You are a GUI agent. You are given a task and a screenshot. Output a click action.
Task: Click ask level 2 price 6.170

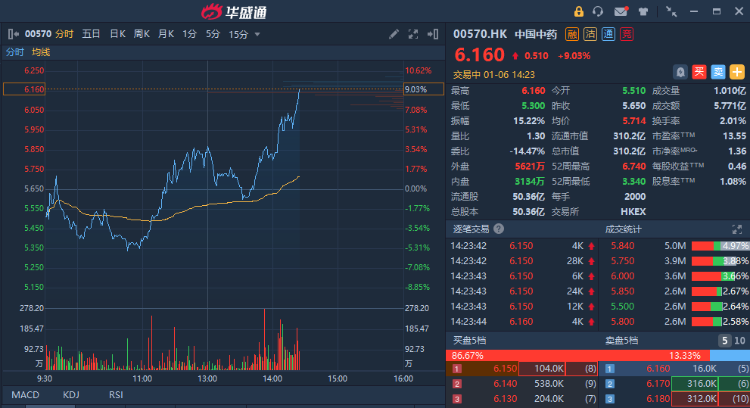tap(658, 384)
